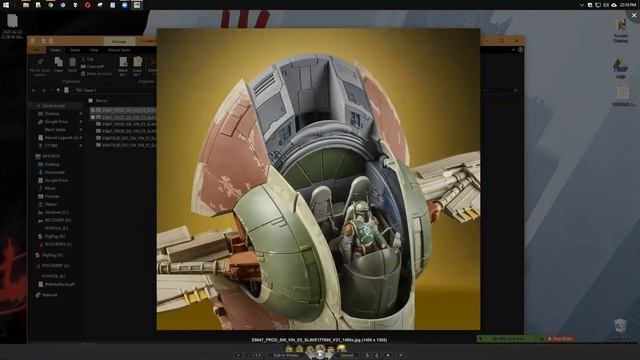Screen dimensions: 640x360
Task: Toggle the first file row checkbox
Action: pyautogui.click(x=93, y=110)
